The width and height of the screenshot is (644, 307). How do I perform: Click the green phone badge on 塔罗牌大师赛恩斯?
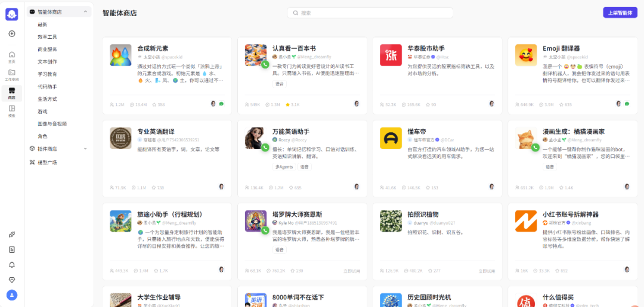click(x=265, y=230)
